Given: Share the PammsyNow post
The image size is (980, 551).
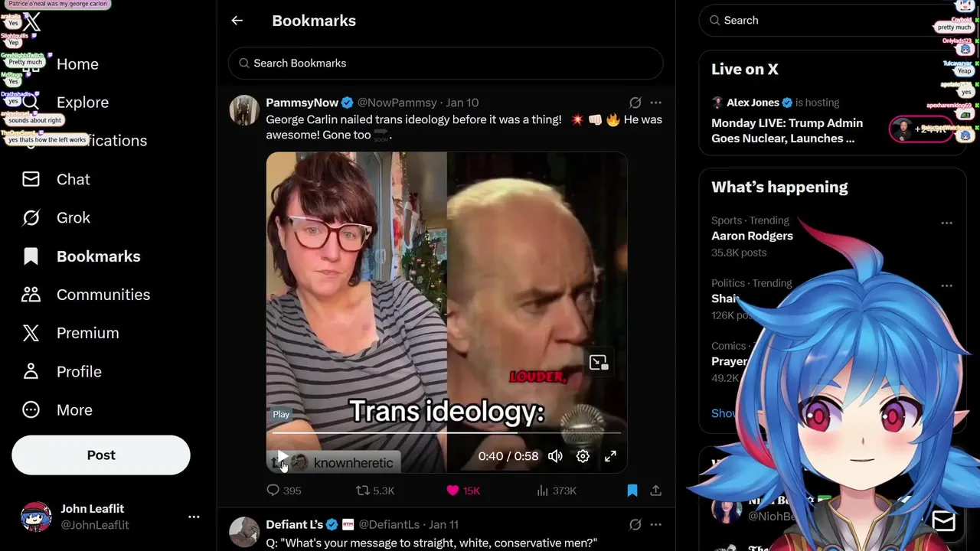Looking at the screenshot, I should click(656, 491).
